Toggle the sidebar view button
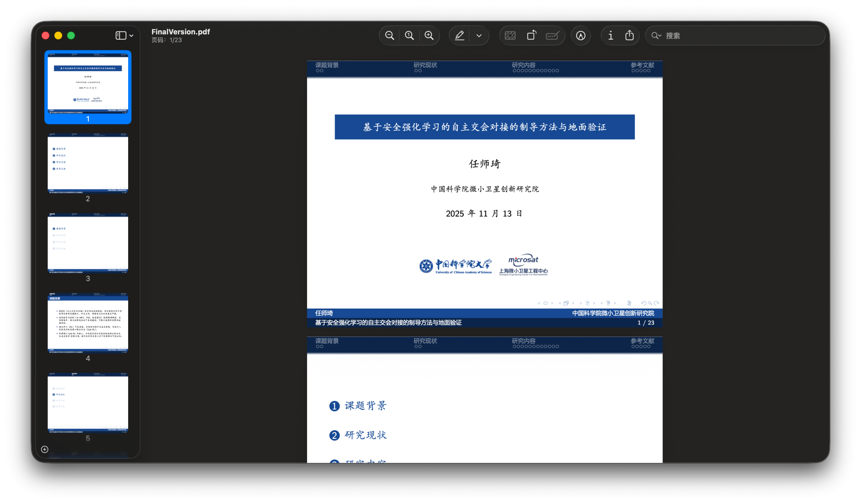This screenshot has width=861, height=504. [121, 36]
